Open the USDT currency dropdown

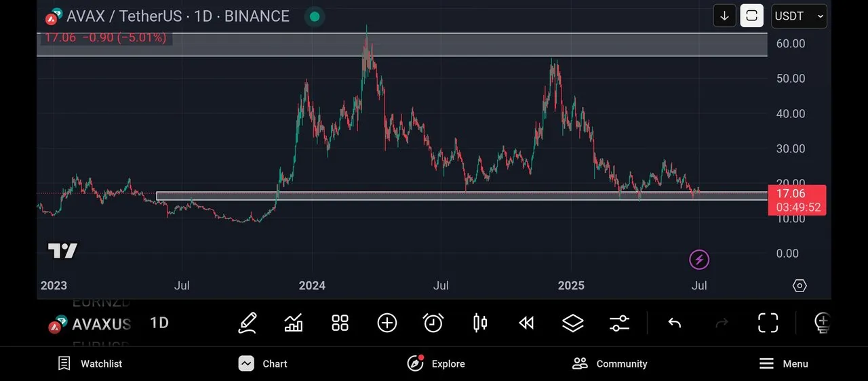(799, 16)
